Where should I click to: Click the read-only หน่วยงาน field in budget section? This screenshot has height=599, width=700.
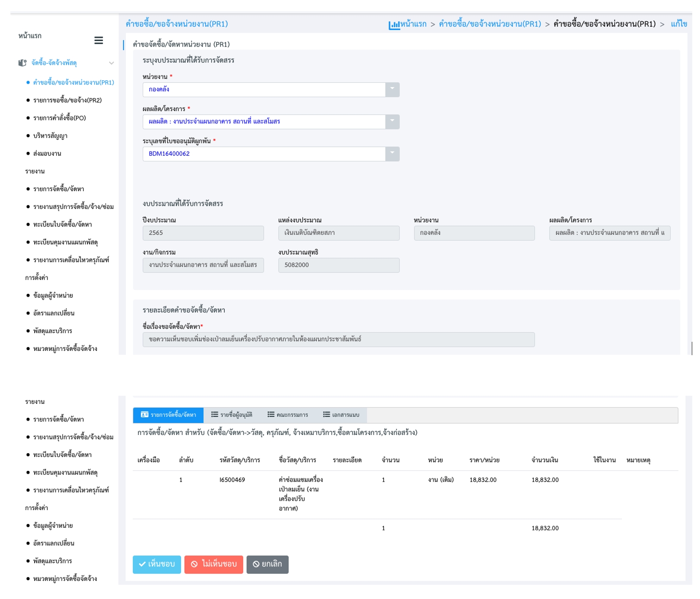pos(474,233)
